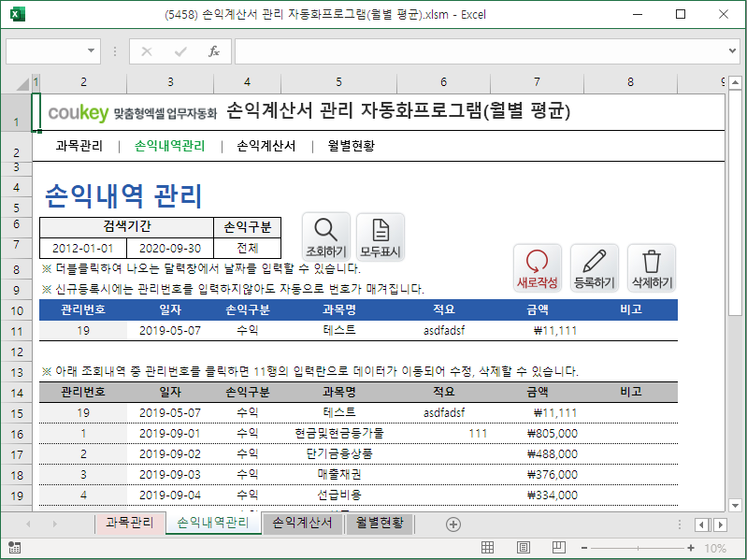This screenshot has width=747, height=560.
Task: Click vertical scrollbar down arrow
Action: 735,505
